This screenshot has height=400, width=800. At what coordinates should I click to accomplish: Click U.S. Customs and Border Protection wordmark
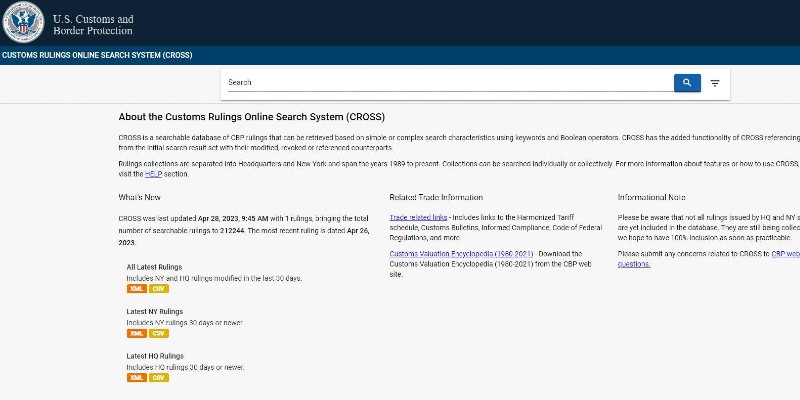[x=93, y=25]
